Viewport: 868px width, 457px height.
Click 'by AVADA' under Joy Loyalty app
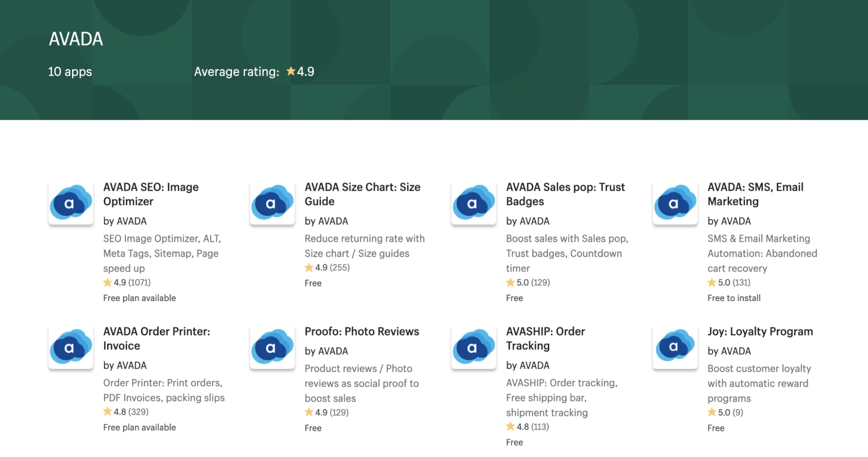(x=729, y=351)
